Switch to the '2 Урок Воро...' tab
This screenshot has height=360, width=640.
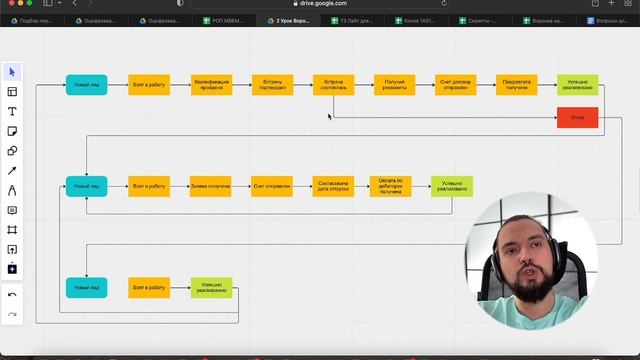click(x=288, y=20)
